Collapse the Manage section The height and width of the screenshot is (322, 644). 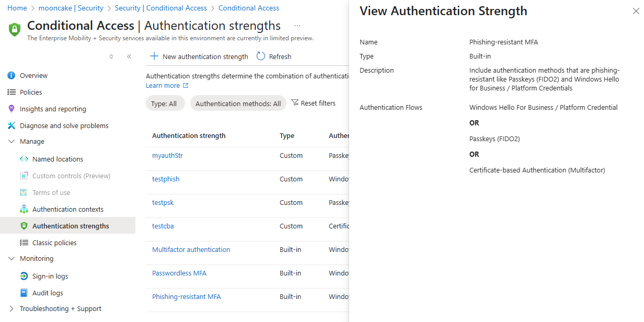pyautogui.click(x=11, y=142)
